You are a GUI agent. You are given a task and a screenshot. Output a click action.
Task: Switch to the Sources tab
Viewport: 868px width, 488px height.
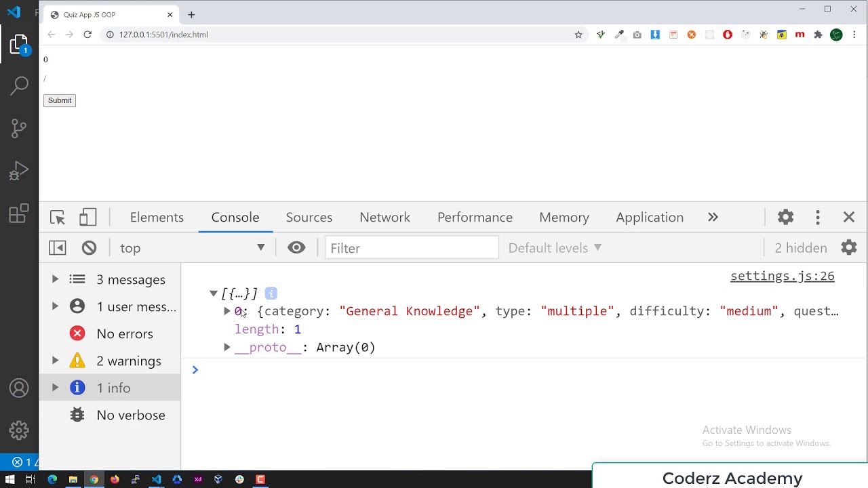pyautogui.click(x=309, y=218)
